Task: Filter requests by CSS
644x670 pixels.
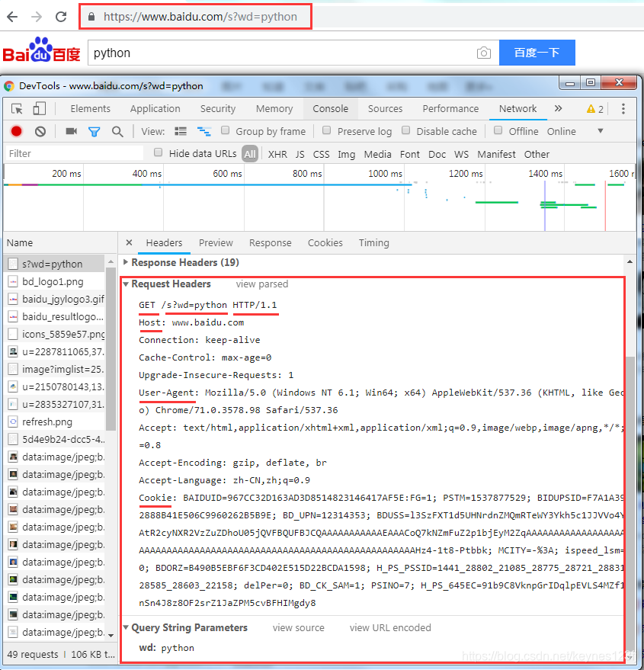Action: pyautogui.click(x=321, y=154)
